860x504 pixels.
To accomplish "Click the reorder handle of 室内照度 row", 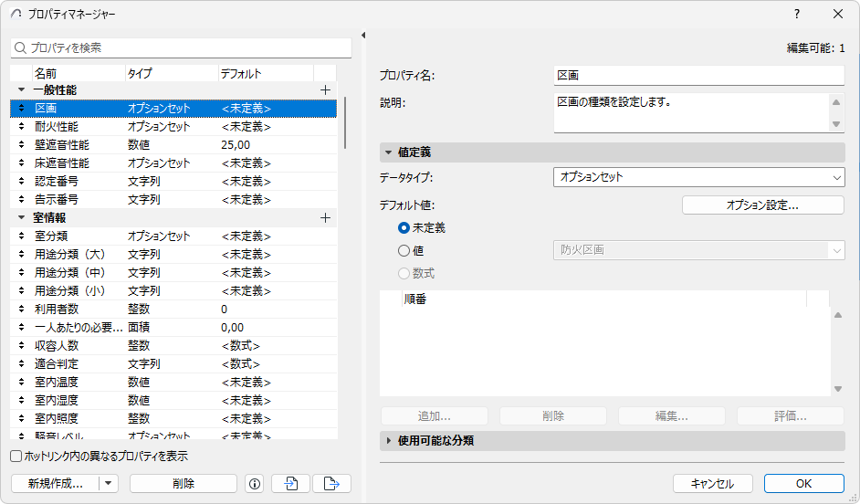I will click(x=21, y=418).
